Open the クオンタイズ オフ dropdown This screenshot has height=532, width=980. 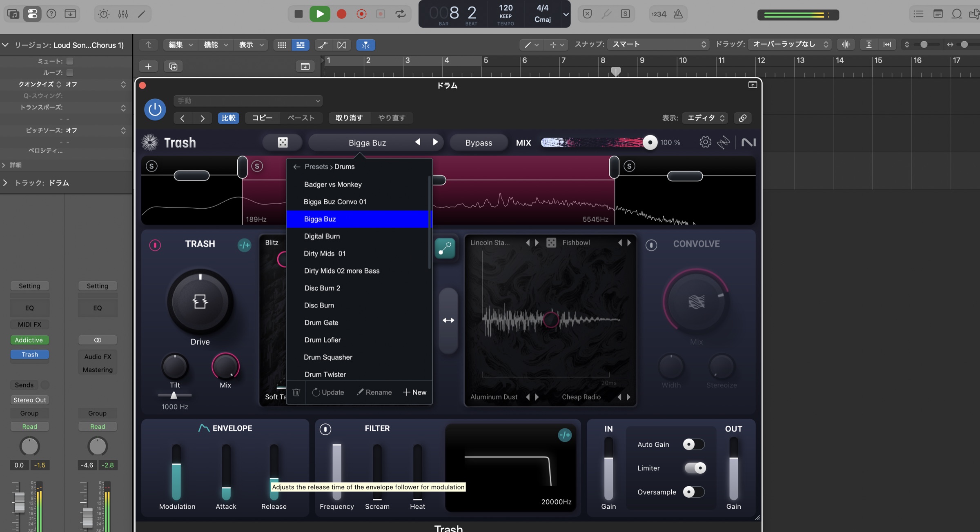click(95, 84)
